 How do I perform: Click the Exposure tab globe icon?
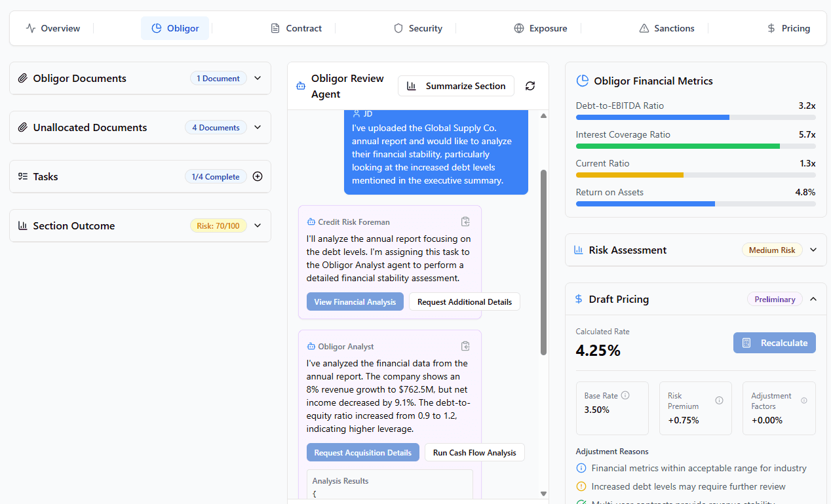pyautogui.click(x=519, y=28)
